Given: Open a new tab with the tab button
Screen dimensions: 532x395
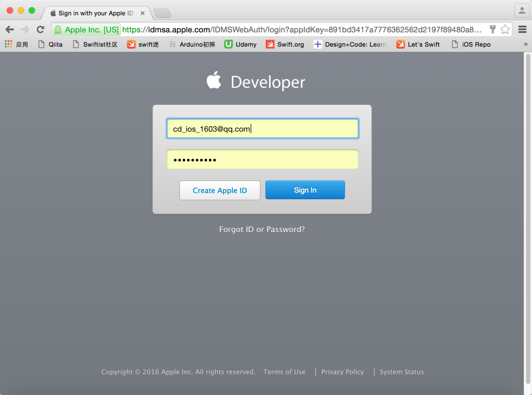Looking at the screenshot, I should click(x=162, y=14).
